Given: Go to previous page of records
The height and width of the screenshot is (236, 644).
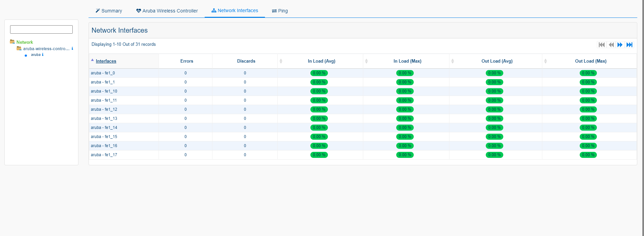Looking at the screenshot, I should (611, 45).
